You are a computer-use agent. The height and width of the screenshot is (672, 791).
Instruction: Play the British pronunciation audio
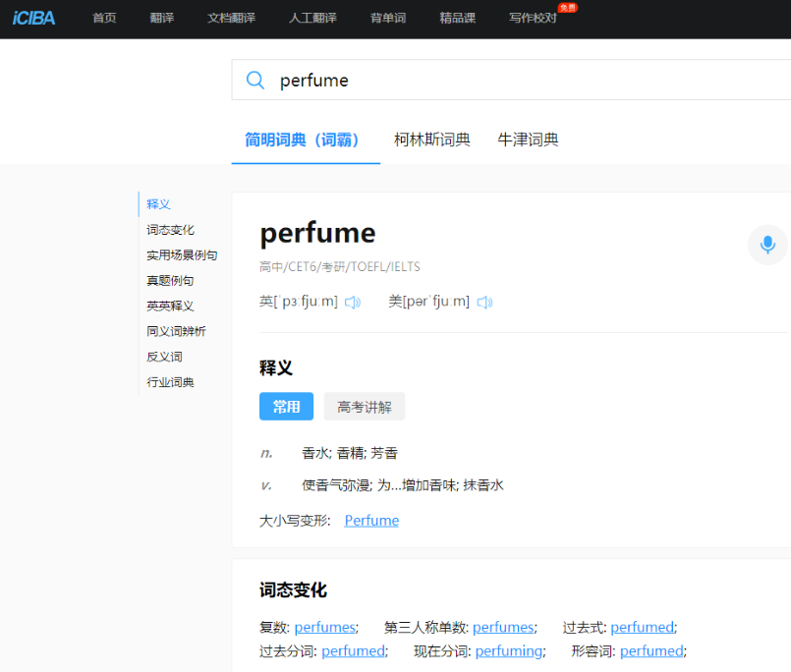(x=353, y=303)
